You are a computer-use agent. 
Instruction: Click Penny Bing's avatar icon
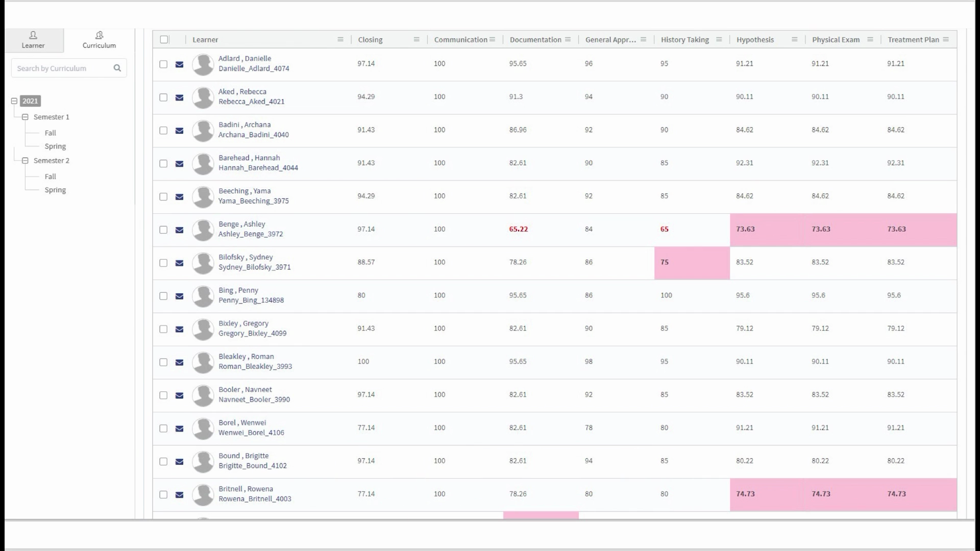[x=203, y=296]
